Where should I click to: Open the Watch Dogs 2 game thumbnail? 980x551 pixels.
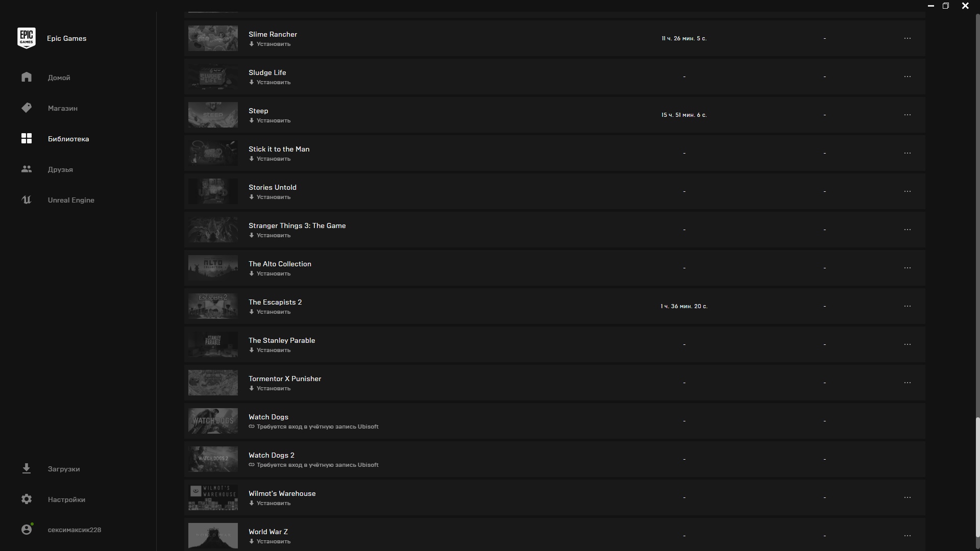[213, 459]
